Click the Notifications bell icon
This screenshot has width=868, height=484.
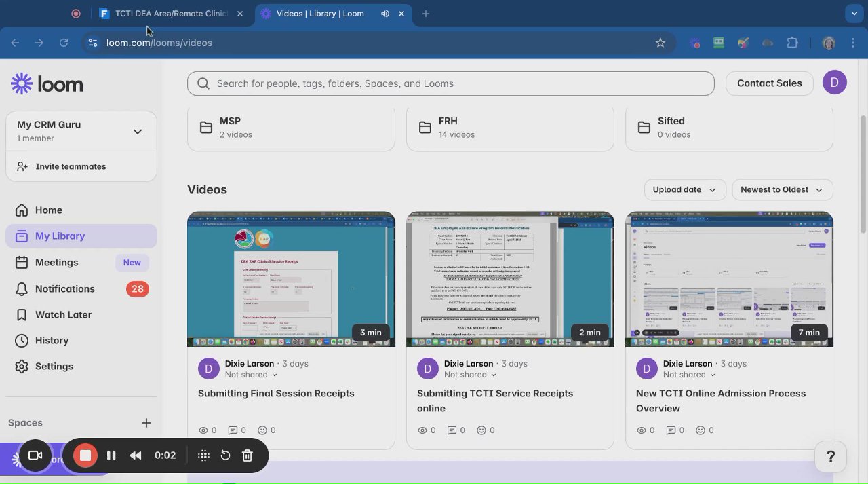coord(22,288)
